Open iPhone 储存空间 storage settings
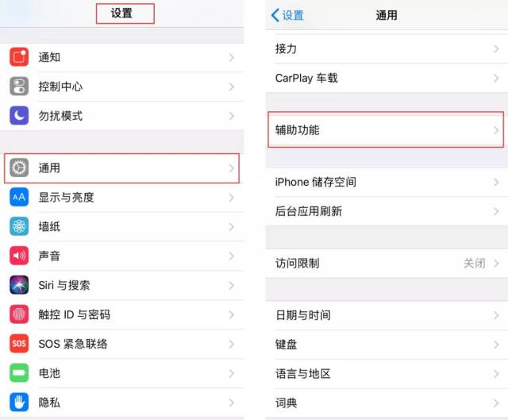The image size is (508, 420). (x=386, y=182)
